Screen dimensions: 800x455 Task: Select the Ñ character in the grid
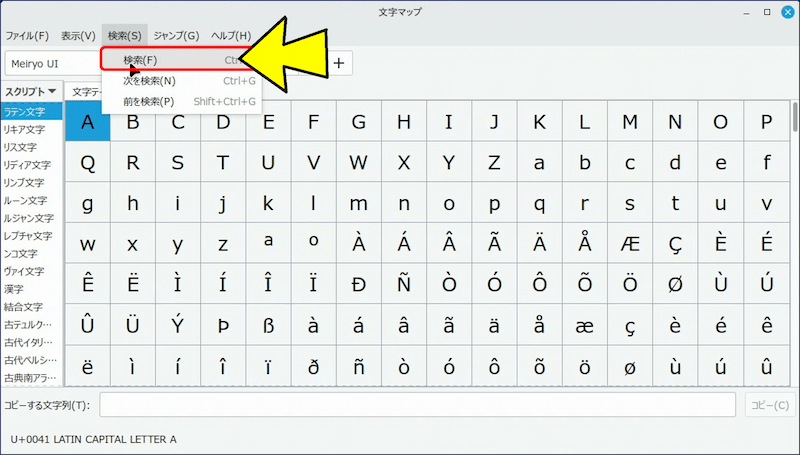pyautogui.click(x=404, y=284)
